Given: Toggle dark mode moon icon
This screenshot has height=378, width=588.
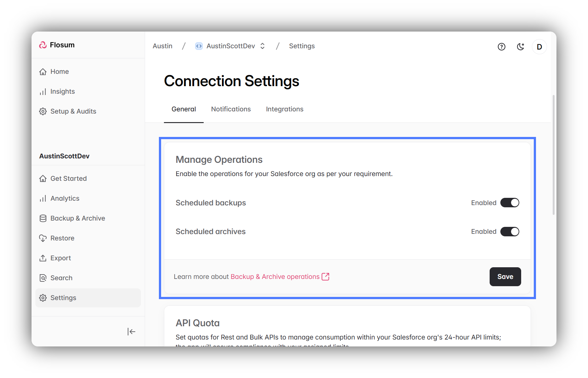Looking at the screenshot, I should [x=520, y=47].
